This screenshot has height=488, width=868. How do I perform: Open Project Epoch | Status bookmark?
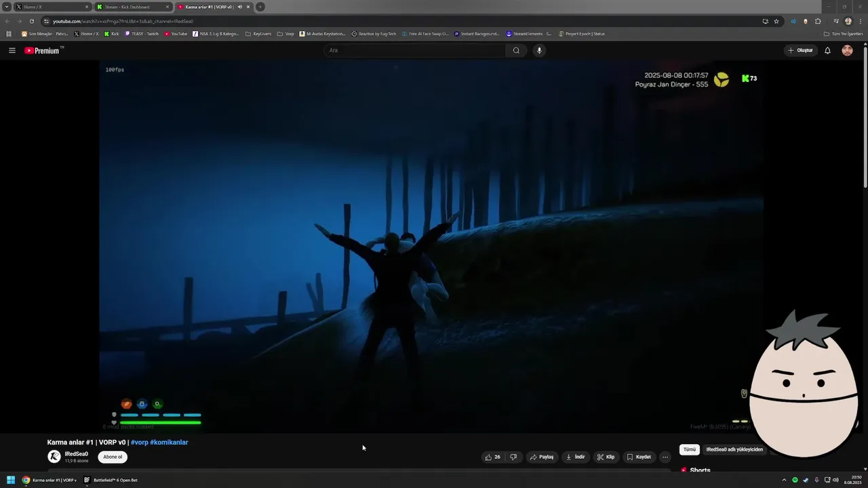(x=581, y=33)
